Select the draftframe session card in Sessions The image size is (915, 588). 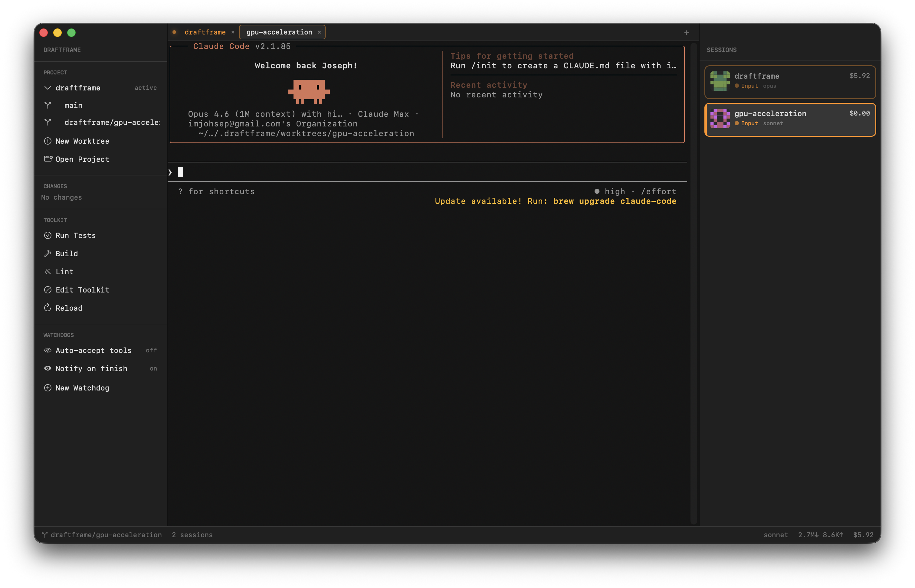tap(789, 82)
